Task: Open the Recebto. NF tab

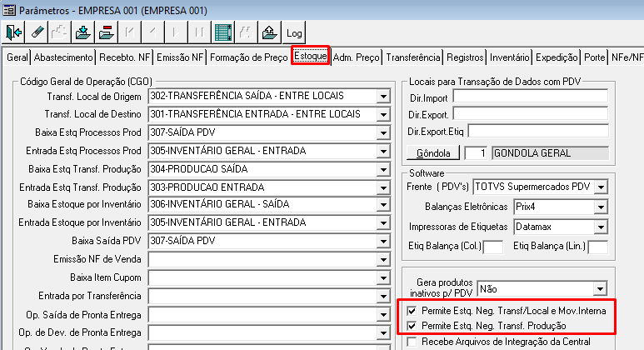Action: pos(124,57)
